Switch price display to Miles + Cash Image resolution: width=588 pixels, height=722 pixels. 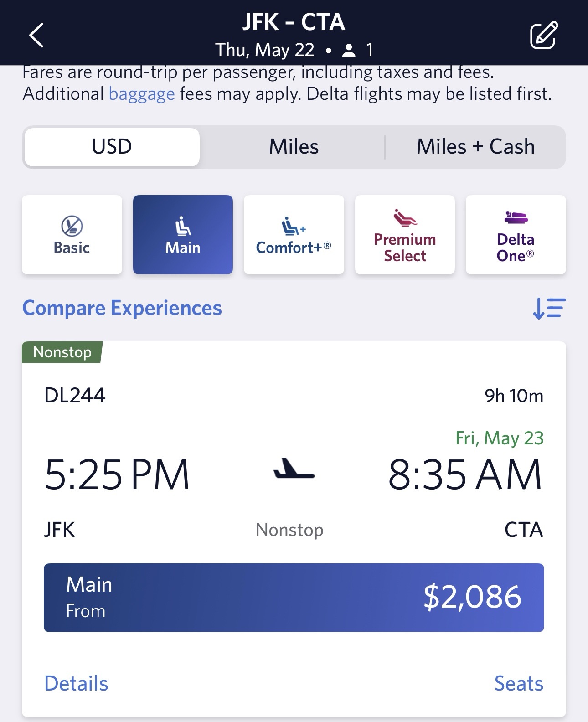pos(475,147)
